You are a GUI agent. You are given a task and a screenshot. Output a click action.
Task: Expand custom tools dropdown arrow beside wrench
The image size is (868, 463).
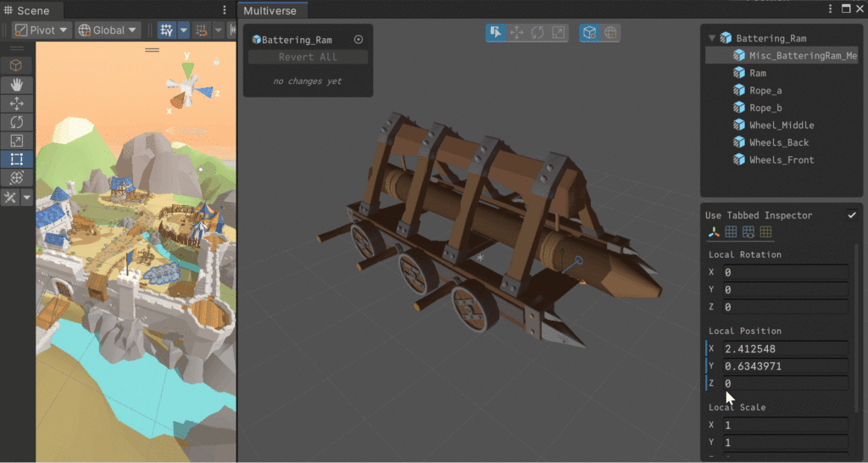(26, 198)
